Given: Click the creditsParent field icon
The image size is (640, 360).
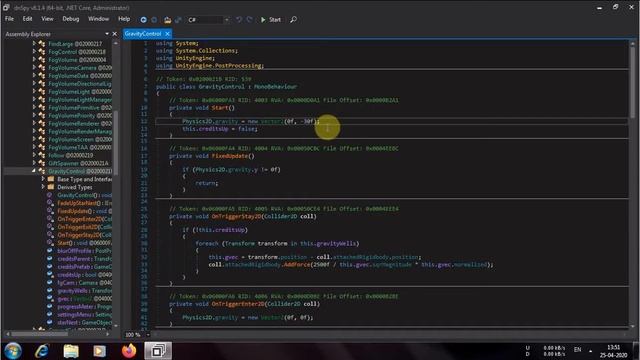Looking at the screenshot, I should [50, 259].
